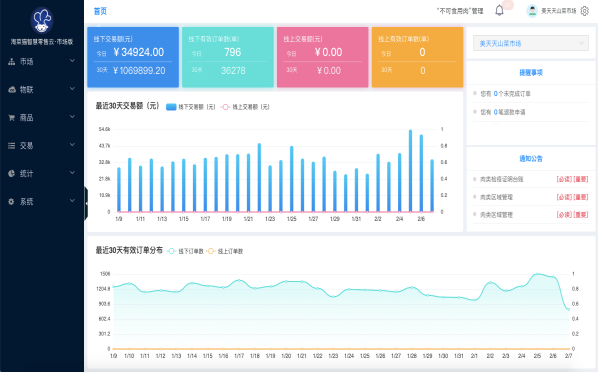
Task: Expand the 市场 menu chevron
Action: click(x=72, y=61)
